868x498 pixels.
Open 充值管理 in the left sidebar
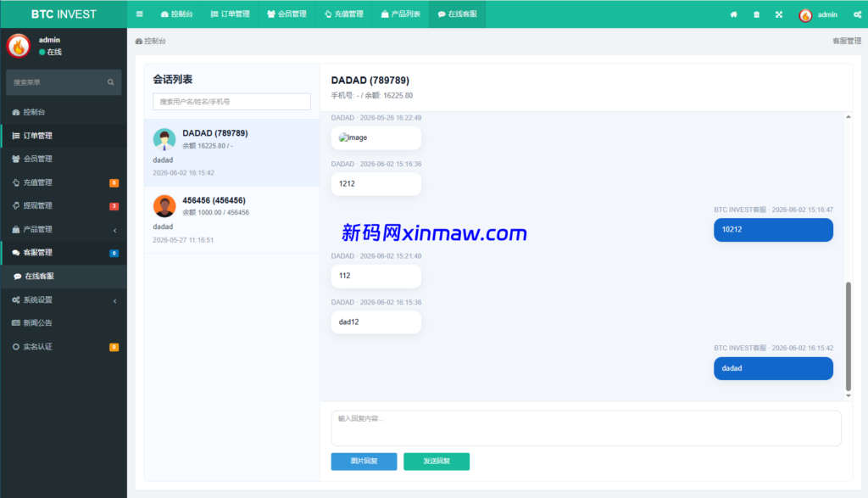coord(64,182)
